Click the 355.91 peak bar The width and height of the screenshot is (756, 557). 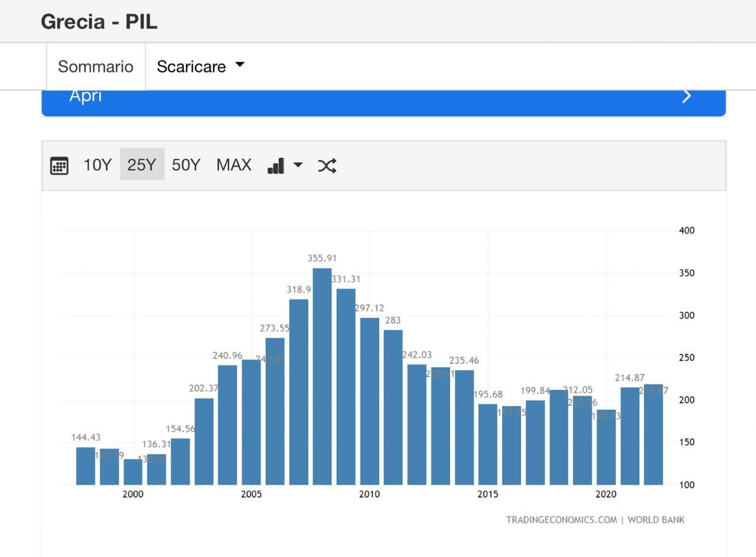coord(322,376)
